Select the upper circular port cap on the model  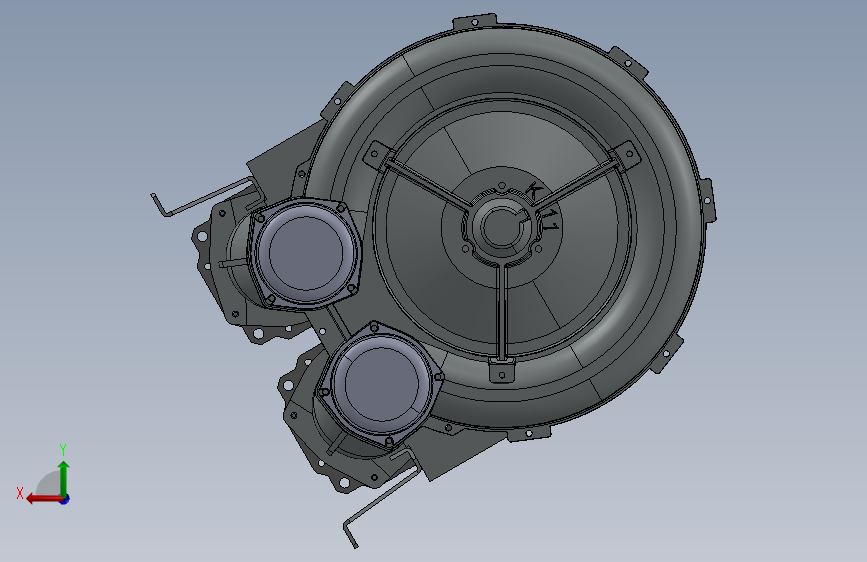tap(305, 253)
